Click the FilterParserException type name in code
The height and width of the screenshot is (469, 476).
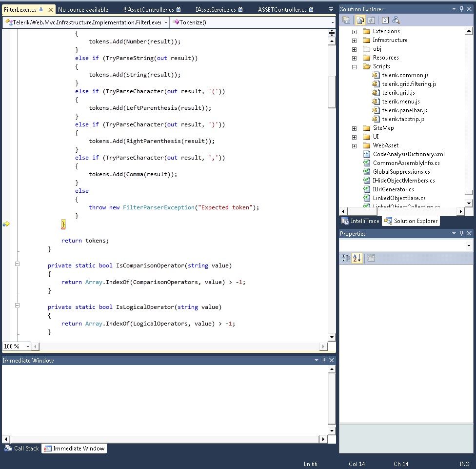pyautogui.click(x=159, y=207)
